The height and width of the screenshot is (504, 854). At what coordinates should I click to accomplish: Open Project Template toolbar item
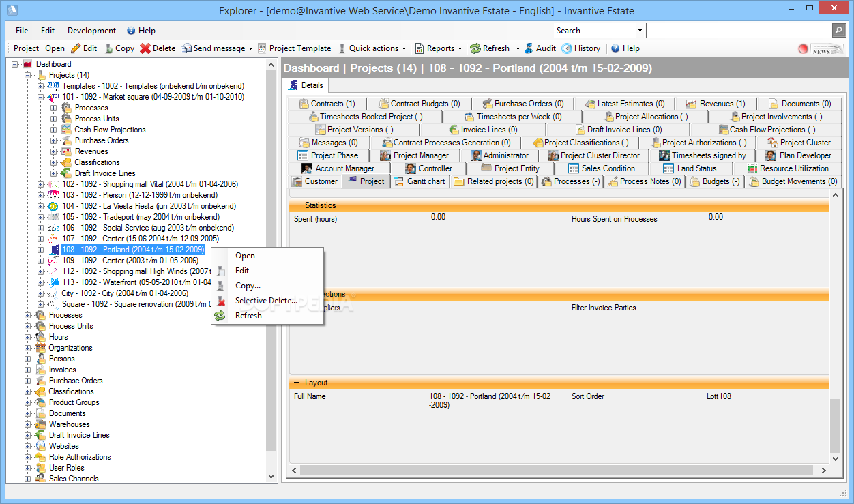(293, 48)
